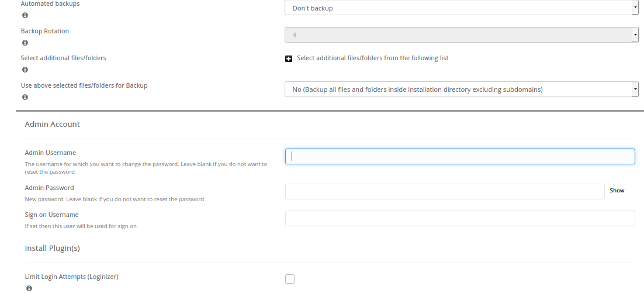Screen dimensions: 644x293
Task: Click the Admin Username label
Action: click(x=50, y=153)
